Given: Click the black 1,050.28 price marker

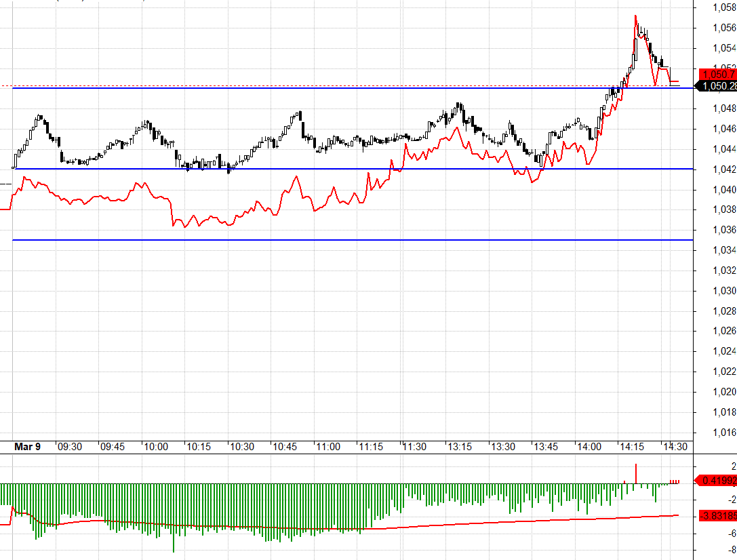Looking at the screenshot, I should pyautogui.click(x=719, y=86).
